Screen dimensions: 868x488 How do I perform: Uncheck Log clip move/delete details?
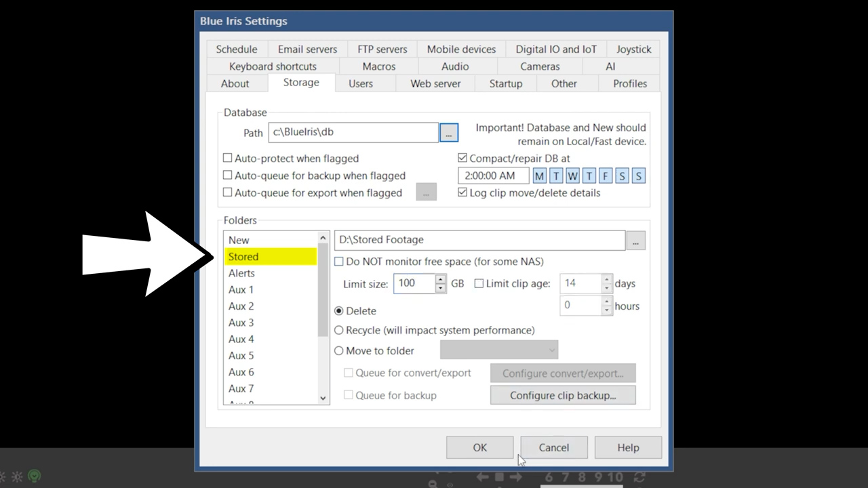click(462, 192)
